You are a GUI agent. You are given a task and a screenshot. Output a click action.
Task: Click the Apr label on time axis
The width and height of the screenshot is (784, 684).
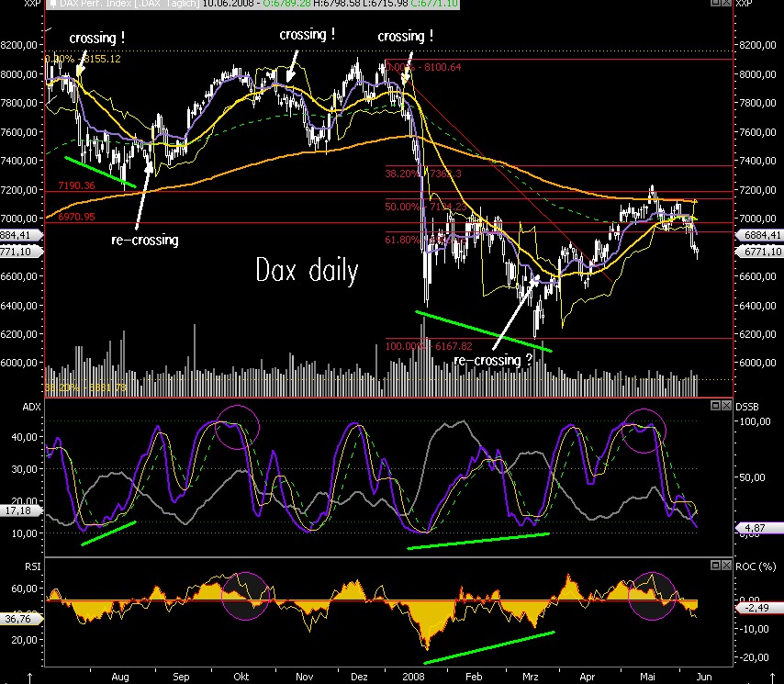(588, 677)
